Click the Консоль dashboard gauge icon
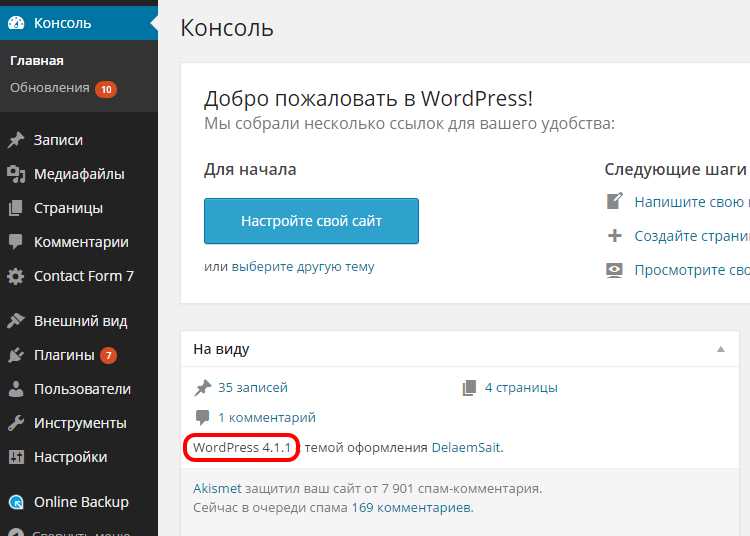750x536 pixels. [x=16, y=23]
